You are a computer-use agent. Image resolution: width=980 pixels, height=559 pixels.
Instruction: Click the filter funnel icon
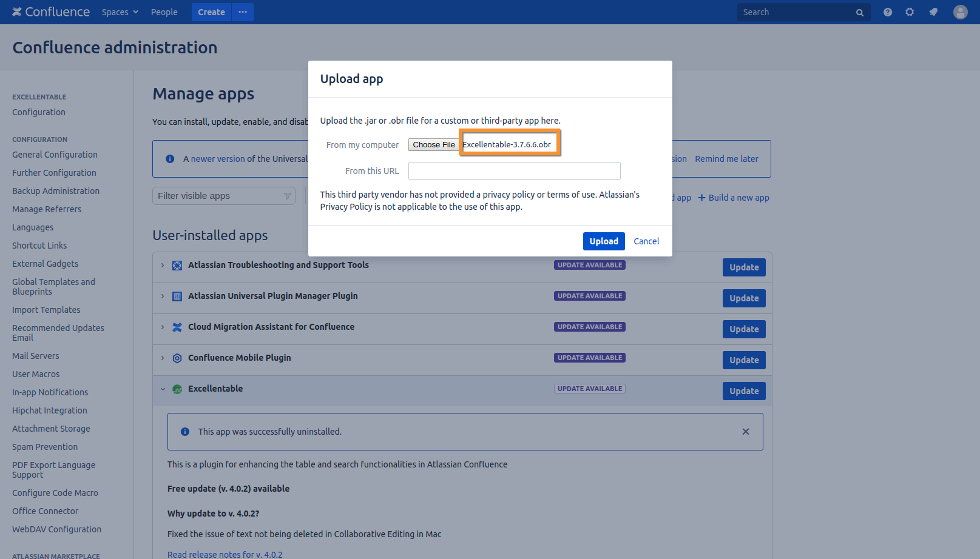pyautogui.click(x=287, y=196)
